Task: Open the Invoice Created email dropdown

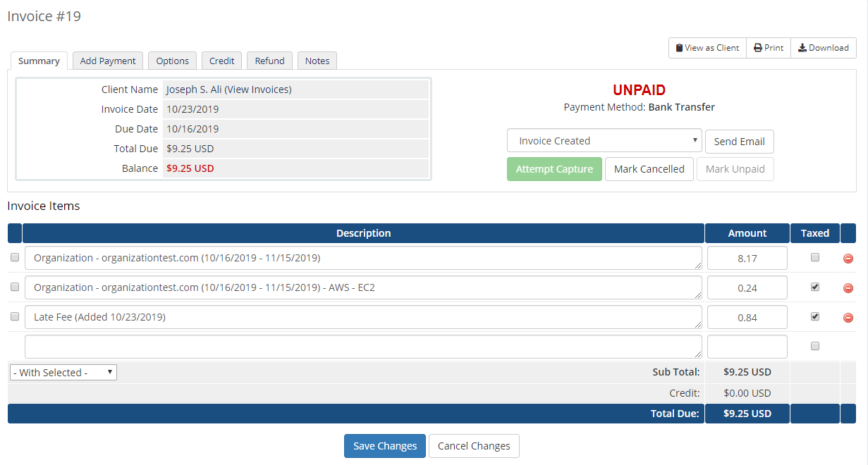Action: click(604, 141)
